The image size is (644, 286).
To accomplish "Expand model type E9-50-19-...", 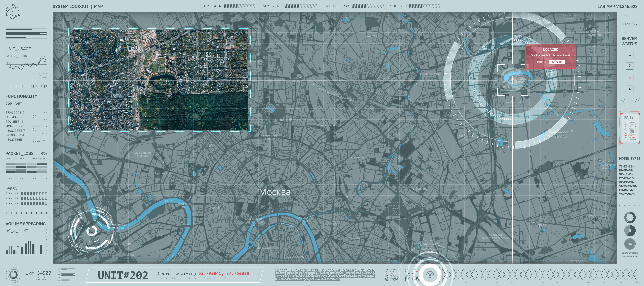I will (x=627, y=170).
